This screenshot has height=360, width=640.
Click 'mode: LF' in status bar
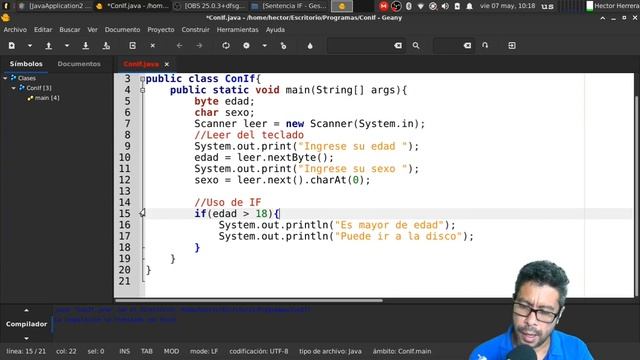point(204,351)
